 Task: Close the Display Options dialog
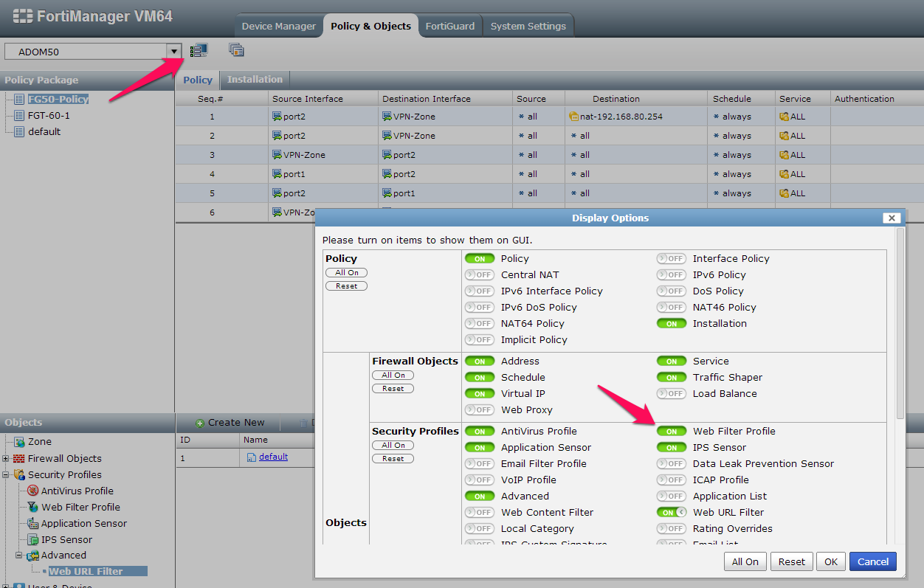click(x=892, y=218)
